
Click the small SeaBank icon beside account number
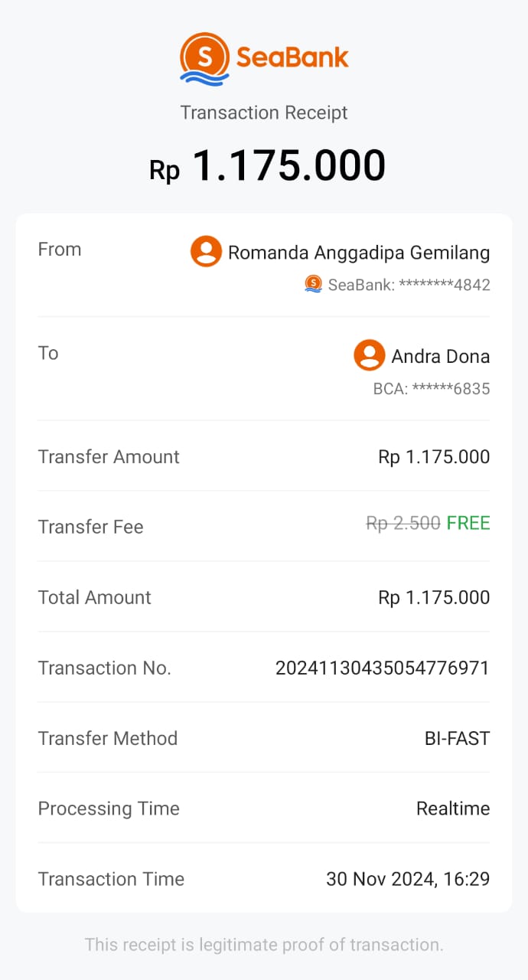point(313,284)
